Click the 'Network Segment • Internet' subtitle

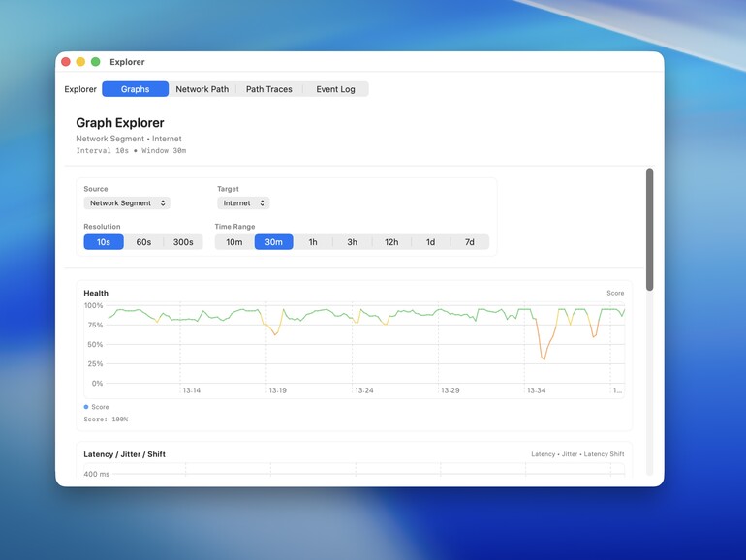tap(129, 139)
